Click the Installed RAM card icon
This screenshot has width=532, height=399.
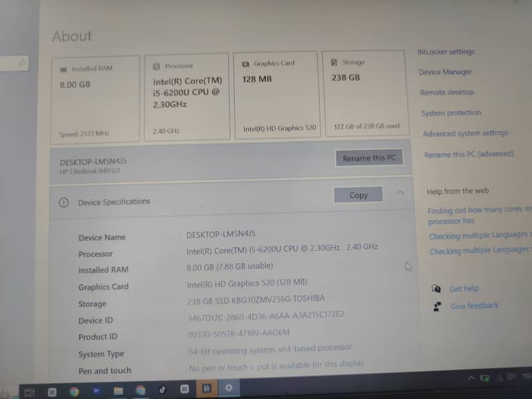(x=63, y=70)
